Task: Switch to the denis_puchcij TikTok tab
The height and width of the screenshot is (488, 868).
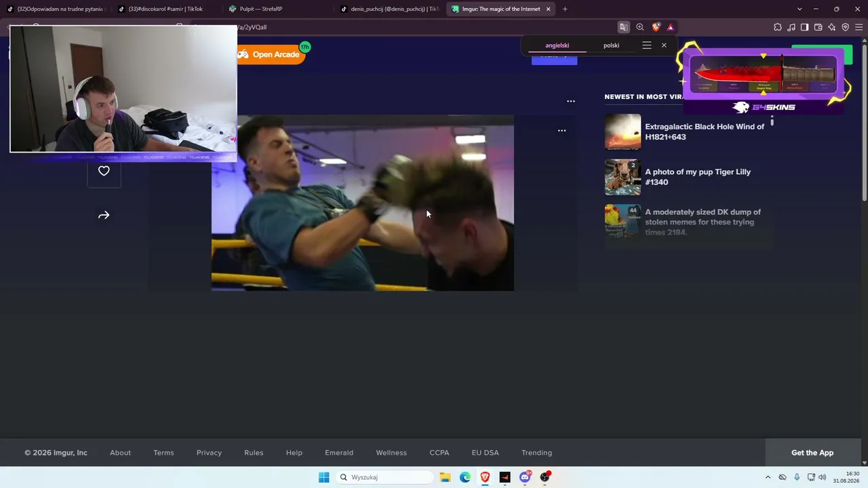Action: click(x=389, y=9)
